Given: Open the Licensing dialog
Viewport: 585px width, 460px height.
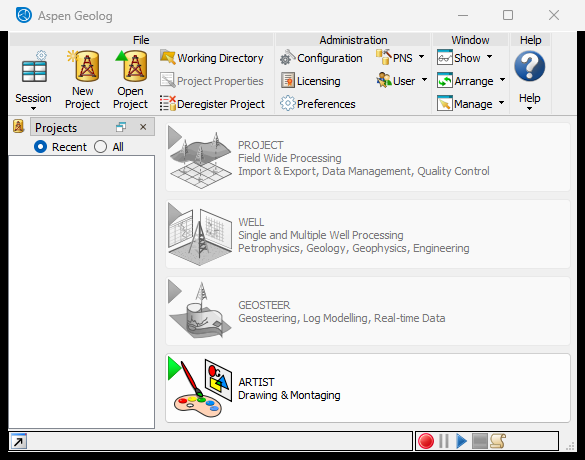Looking at the screenshot, I should click(310, 81).
